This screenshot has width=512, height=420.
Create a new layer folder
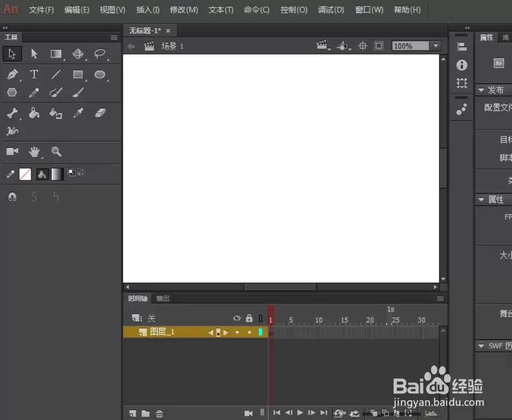145,414
